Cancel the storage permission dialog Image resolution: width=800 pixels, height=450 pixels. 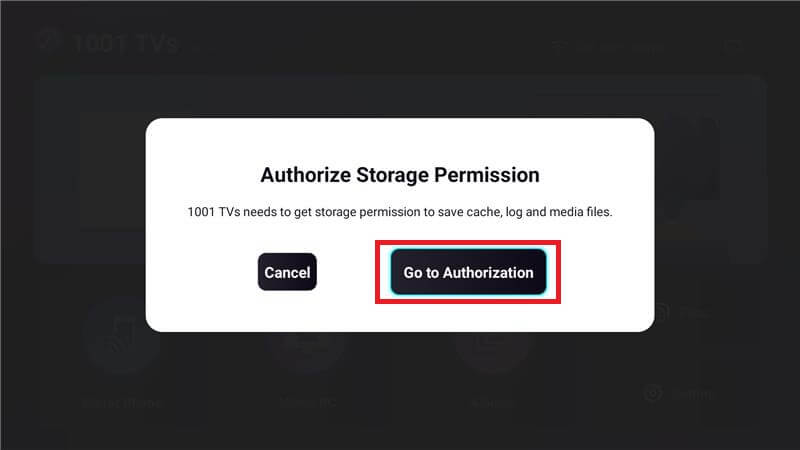point(287,272)
